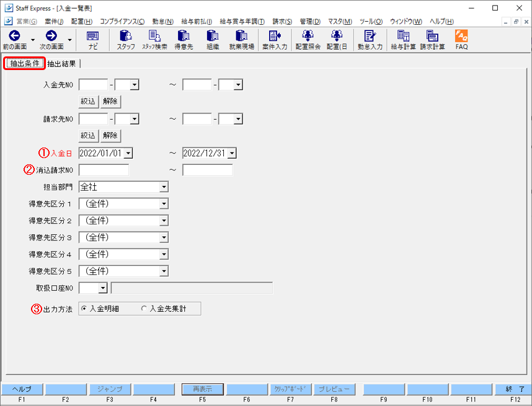This screenshot has height=406, width=532.
Task: Open the 得意先区分5 dropdown
Action: (164, 271)
